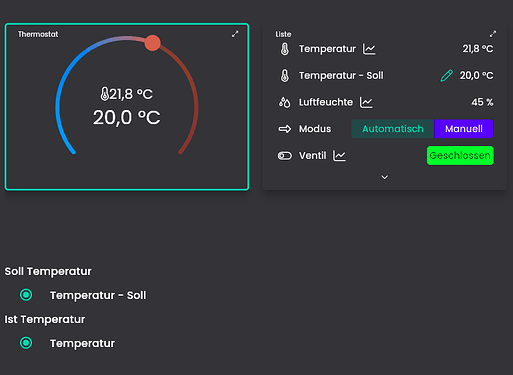Switch Modus to Automatisch
This screenshot has width=513, height=375.
click(x=393, y=129)
